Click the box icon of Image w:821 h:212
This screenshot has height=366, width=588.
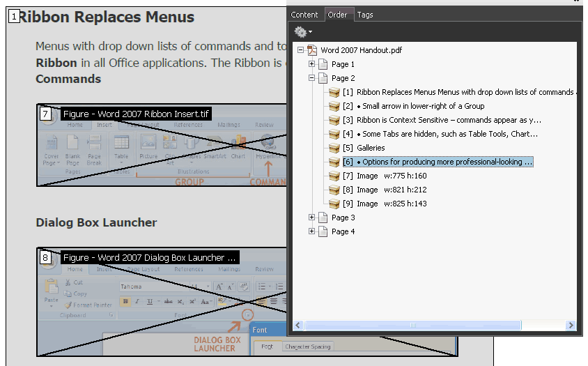point(334,189)
